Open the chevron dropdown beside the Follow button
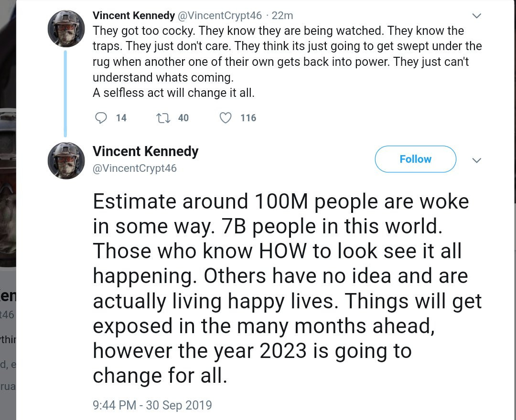This screenshot has height=420, width=516. [x=476, y=160]
